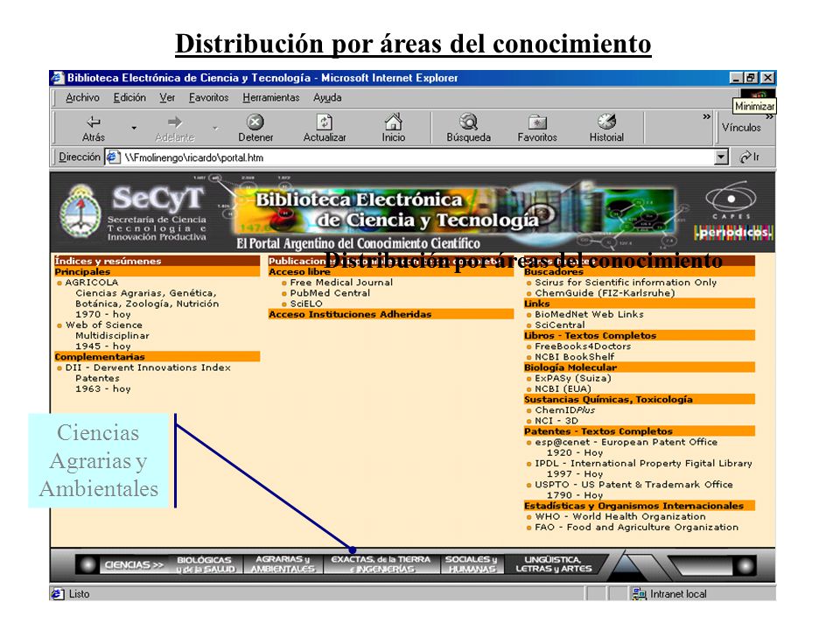This screenshot has width=840, height=630.
Task: Open the NCBI BookShelf link
Action: point(575,357)
